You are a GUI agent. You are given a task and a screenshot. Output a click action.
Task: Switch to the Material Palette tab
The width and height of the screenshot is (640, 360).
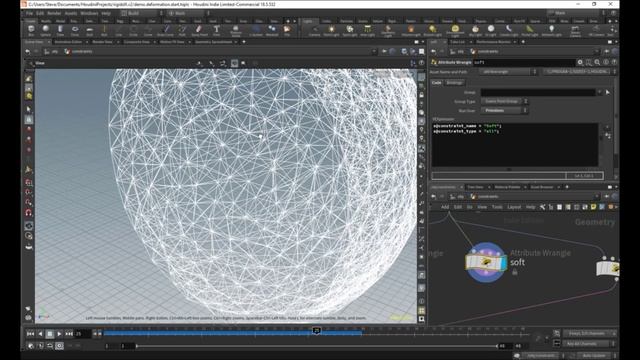[507, 187]
